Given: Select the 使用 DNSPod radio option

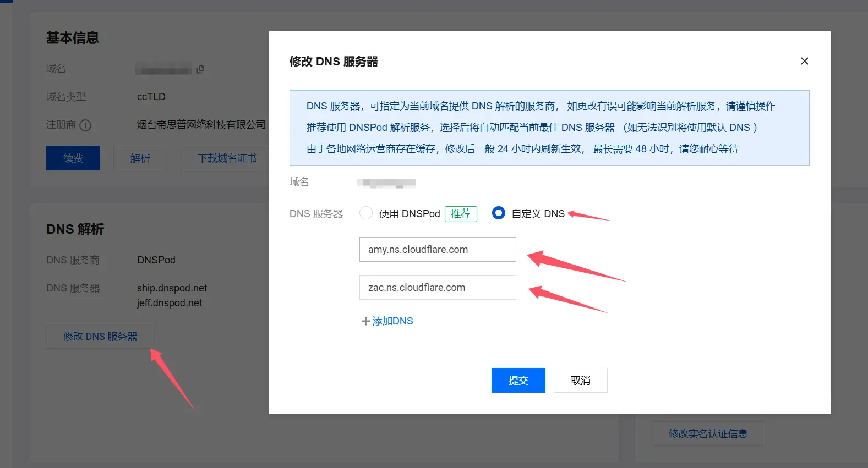Looking at the screenshot, I should click(366, 213).
